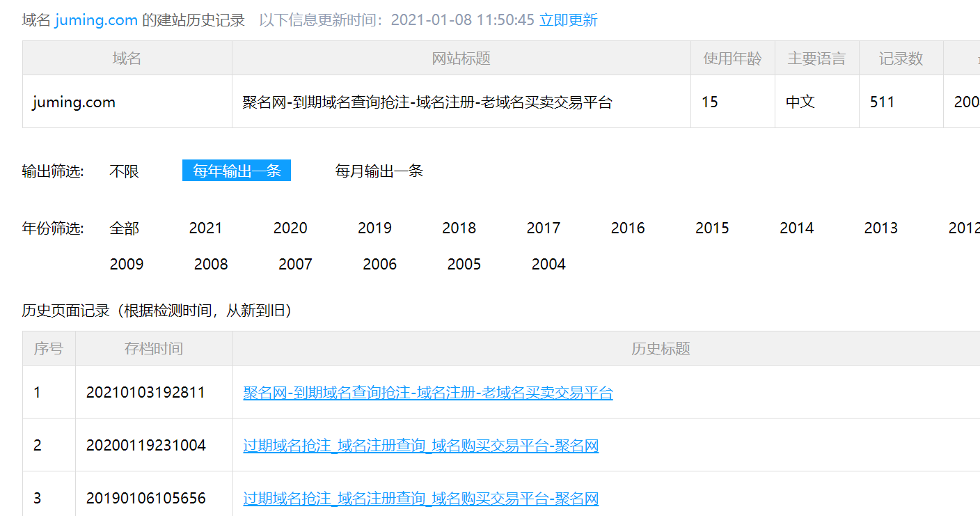Screen dimensions: 980x516
Task: Click the 立即更新 refresh link
Action: (568, 20)
